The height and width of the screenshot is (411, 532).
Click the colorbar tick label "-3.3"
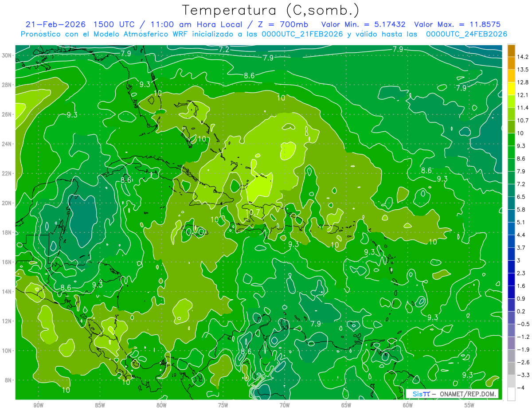click(x=523, y=375)
